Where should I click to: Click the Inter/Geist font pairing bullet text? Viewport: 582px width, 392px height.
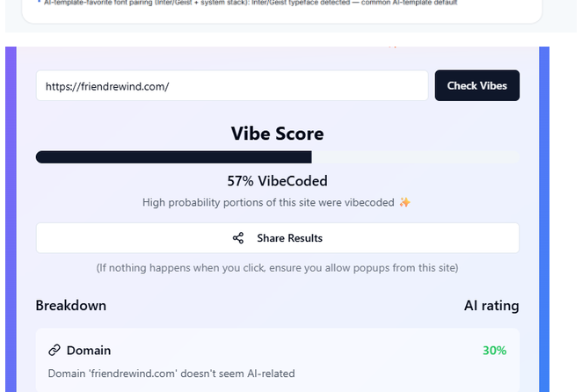251,3
